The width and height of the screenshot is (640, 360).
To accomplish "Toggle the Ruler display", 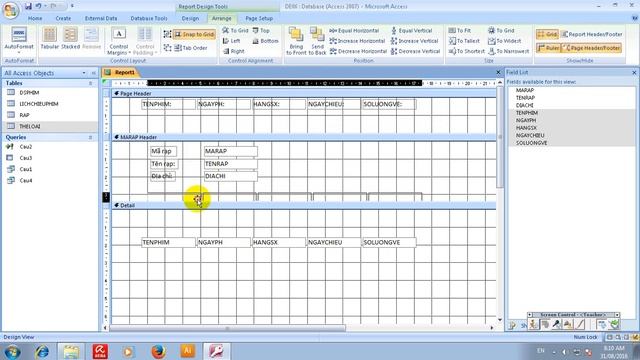I will point(548,48).
